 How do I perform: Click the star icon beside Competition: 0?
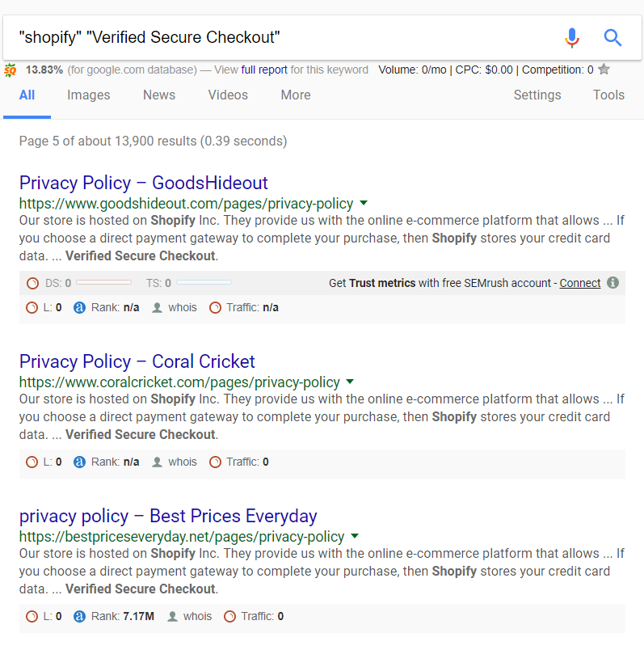tap(604, 70)
